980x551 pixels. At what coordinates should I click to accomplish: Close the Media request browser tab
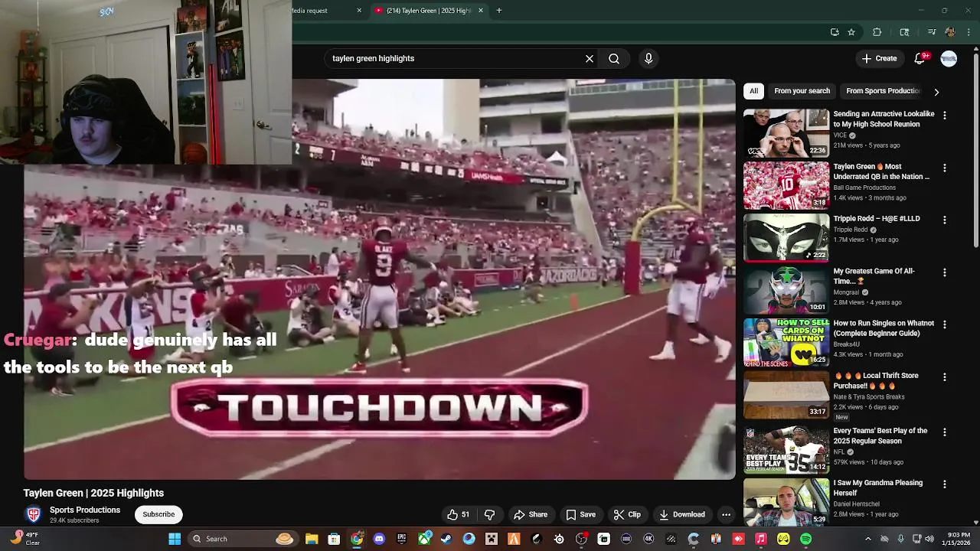click(x=359, y=11)
